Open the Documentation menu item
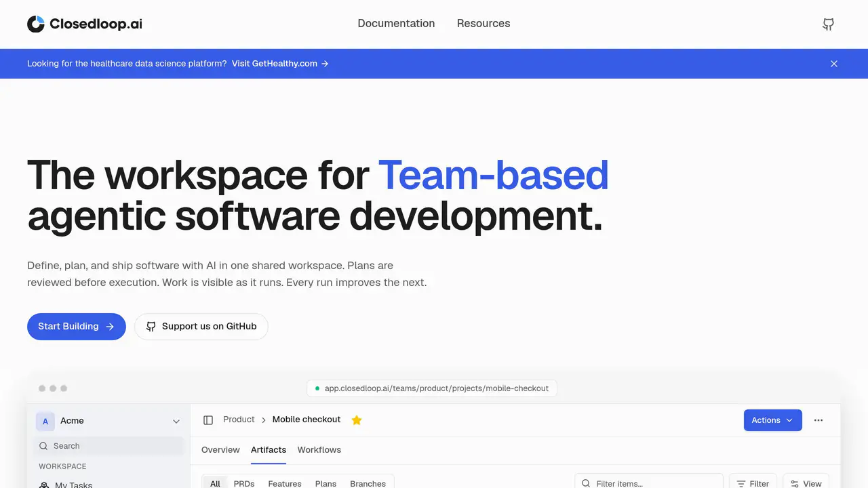 [x=396, y=24]
